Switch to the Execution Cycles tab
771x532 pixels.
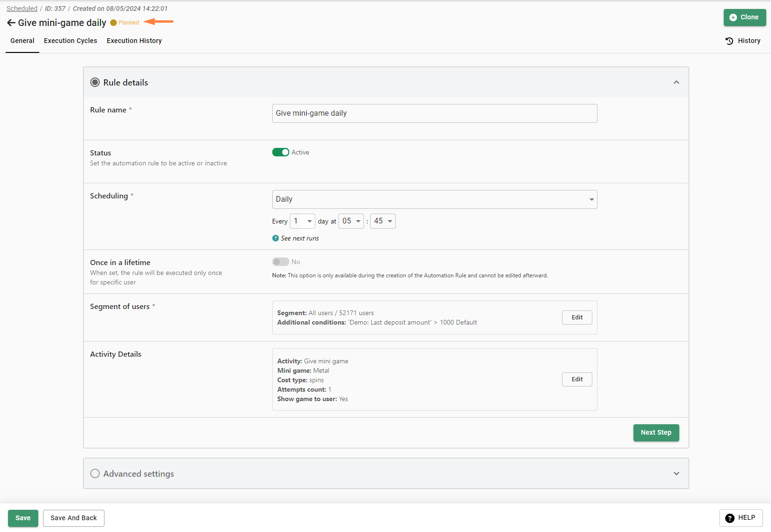(x=70, y=41)
